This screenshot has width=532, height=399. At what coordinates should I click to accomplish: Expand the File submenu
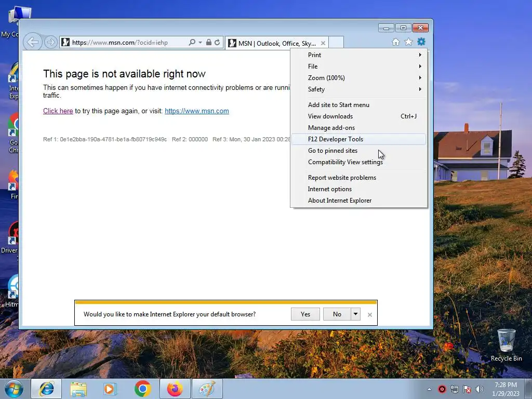click(358, 66)
